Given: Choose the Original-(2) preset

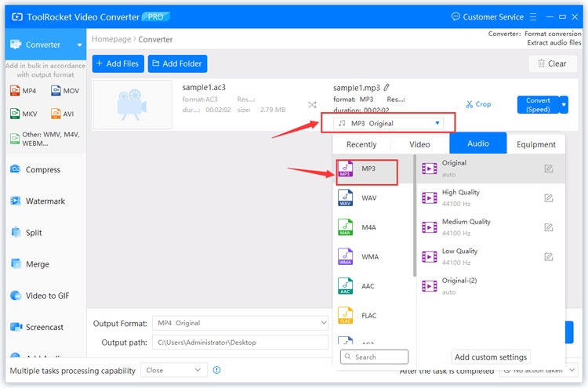Looking at the screenshot, I should 491,286.
